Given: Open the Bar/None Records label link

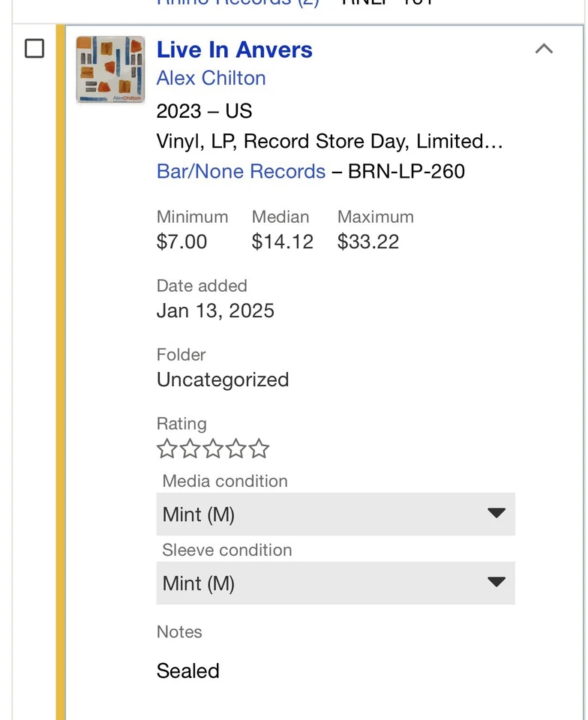Looking at the screenshot, I should point(241,171).
